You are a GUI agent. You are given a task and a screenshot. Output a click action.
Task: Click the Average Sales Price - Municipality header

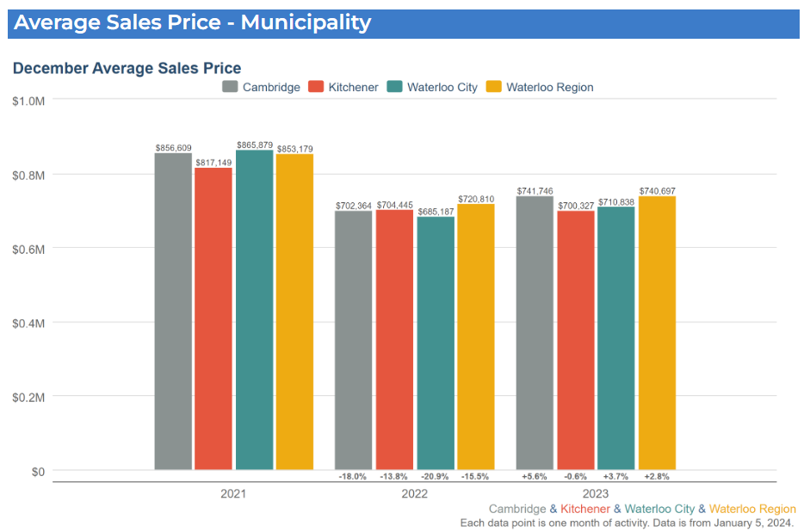click(193, 22)
